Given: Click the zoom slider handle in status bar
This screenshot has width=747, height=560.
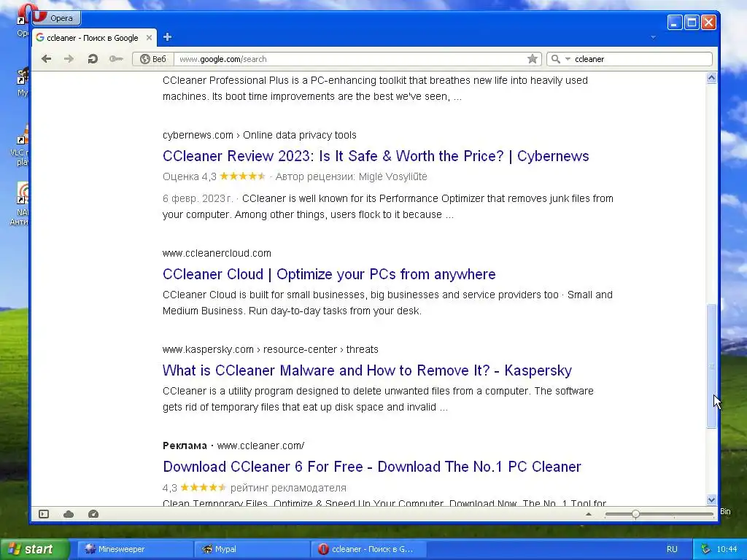Looking at the screenshot, I should pos(635,514).
